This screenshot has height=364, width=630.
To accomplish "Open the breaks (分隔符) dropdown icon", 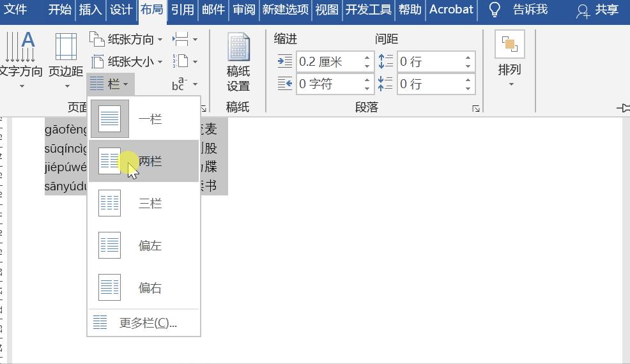I will tap(185, 40).
